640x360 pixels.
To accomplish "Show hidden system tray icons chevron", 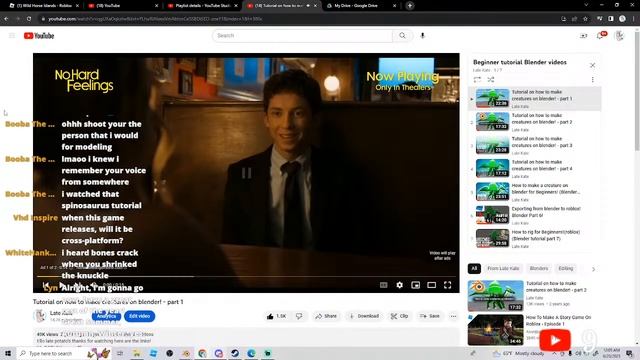I will [554, 353].
